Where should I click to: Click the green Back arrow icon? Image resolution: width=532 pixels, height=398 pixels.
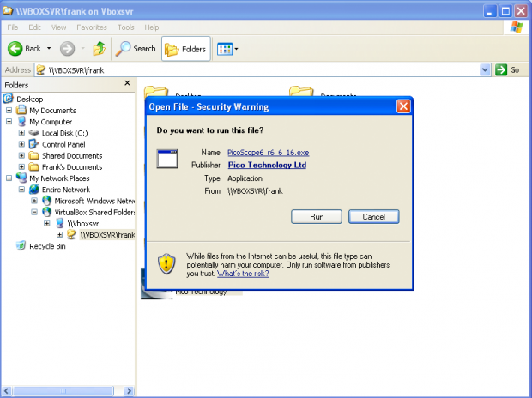[x=15, y=49]
